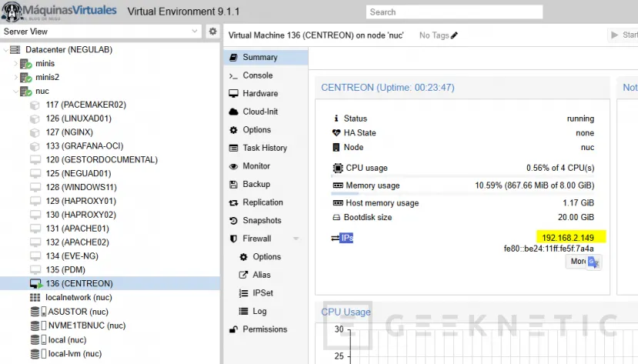
Task: Expand the minis node
Action: pyautogui.click(x=16, y=63)
